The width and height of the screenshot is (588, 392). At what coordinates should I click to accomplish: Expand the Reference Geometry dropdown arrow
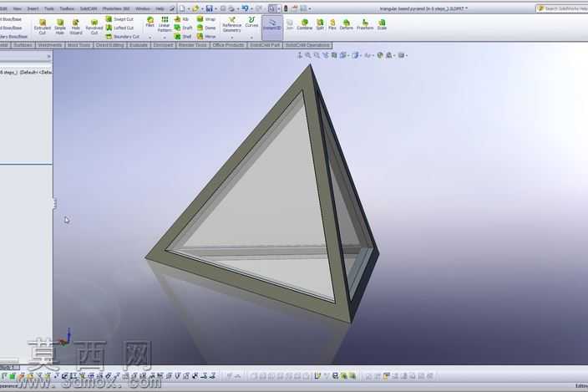point(231,37)
